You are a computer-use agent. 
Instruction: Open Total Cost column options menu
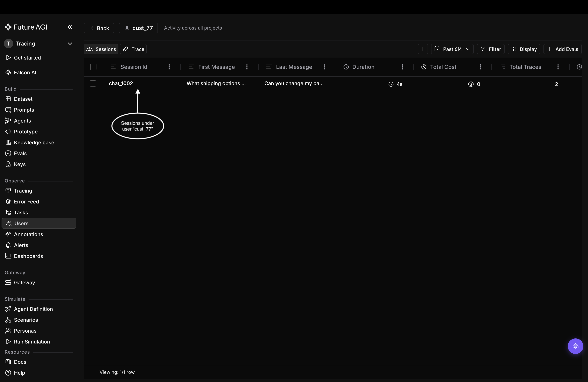[480, 67]
